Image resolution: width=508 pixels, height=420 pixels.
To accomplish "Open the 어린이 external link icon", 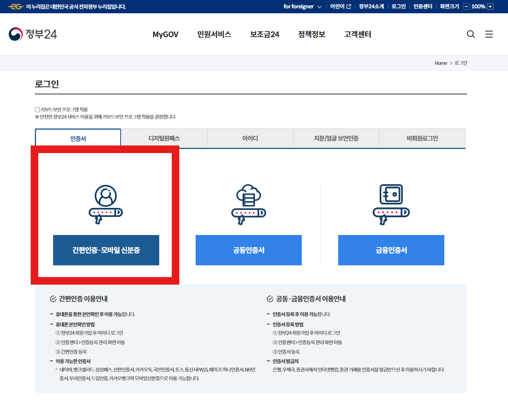I will 348,6.
